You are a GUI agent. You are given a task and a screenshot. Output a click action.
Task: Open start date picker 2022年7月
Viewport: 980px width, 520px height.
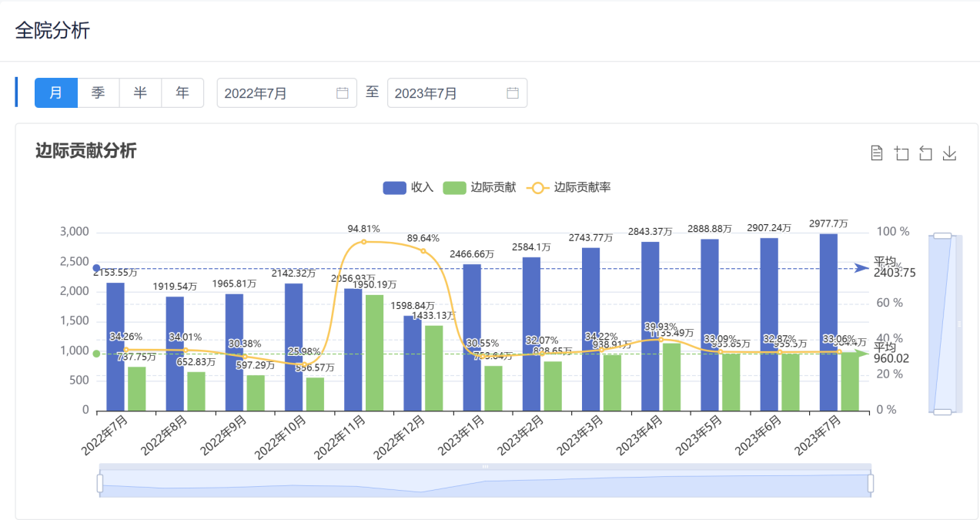pos(277,93)
